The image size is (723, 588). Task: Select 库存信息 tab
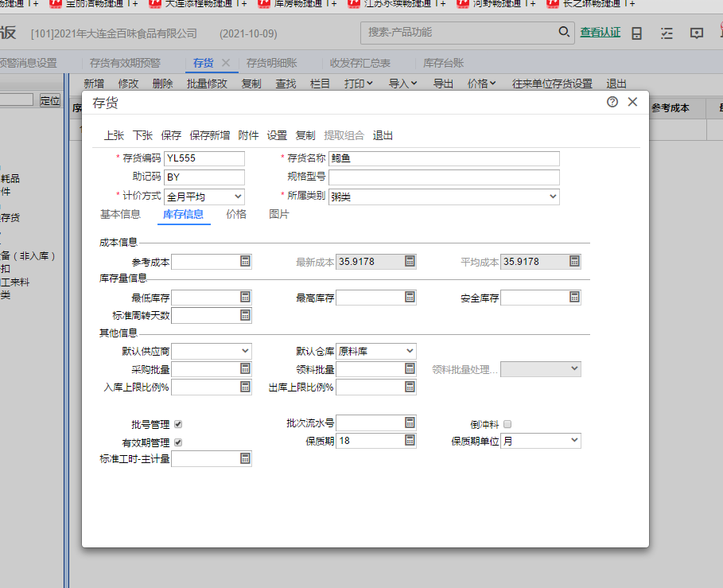tap(183, 215)
